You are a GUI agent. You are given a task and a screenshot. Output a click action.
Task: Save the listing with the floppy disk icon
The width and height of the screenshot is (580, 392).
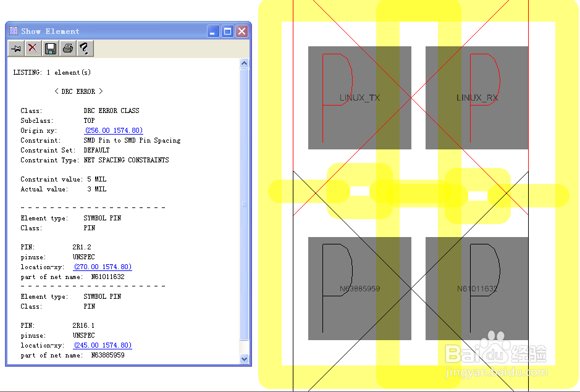coord(50,48)
